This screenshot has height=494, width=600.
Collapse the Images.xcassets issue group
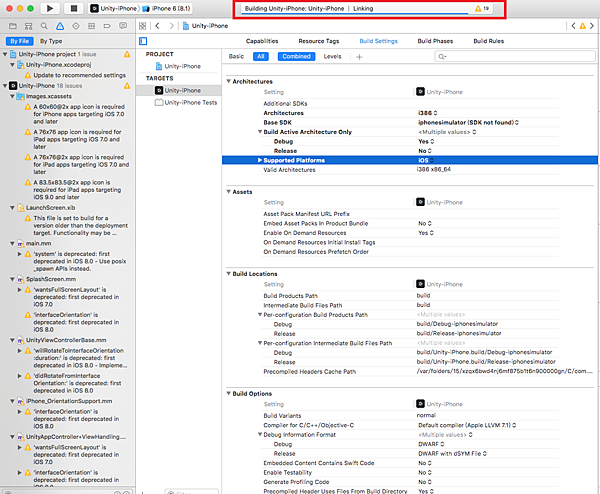12,96
